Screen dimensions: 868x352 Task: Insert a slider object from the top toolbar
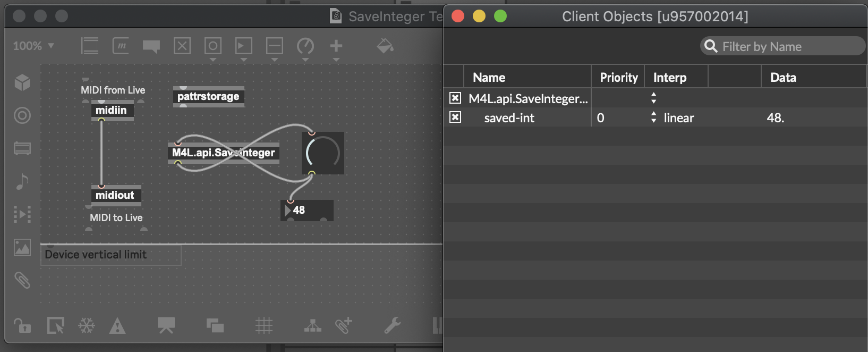click(x=275, y=46)
